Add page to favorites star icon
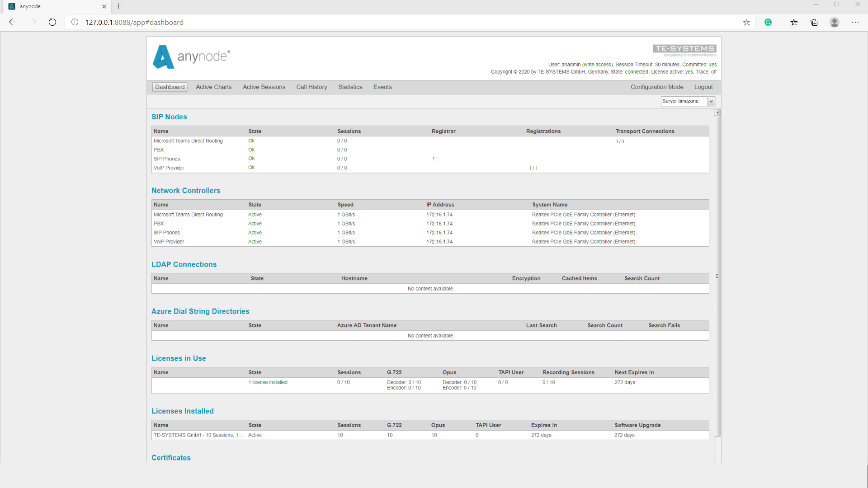Image resolution: width=868 pixels, height=488 pixels. pos(746,22)
